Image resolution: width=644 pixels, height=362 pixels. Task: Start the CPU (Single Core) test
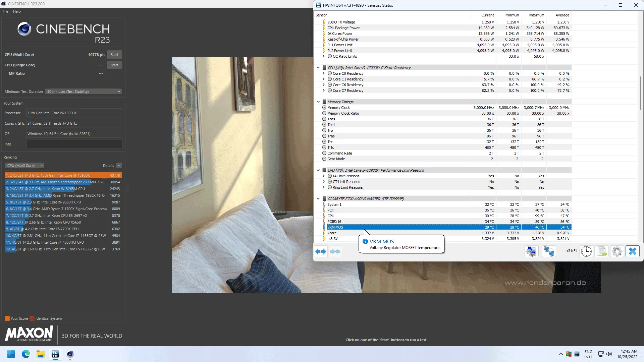114,65
